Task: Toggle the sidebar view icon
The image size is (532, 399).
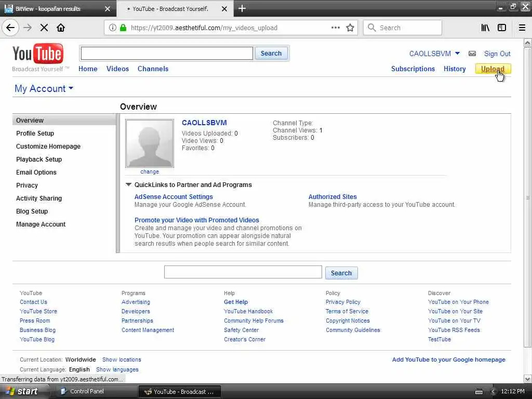Action: click(502, 28)
